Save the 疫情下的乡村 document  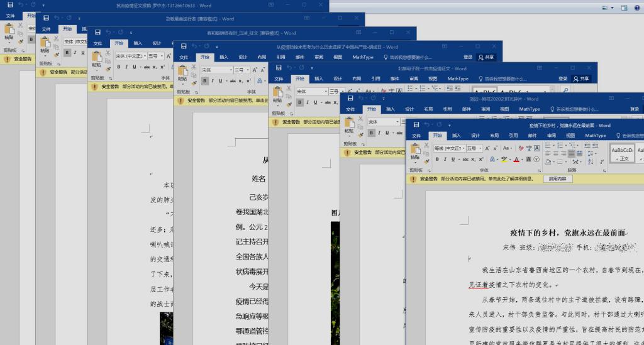[416, 124]
